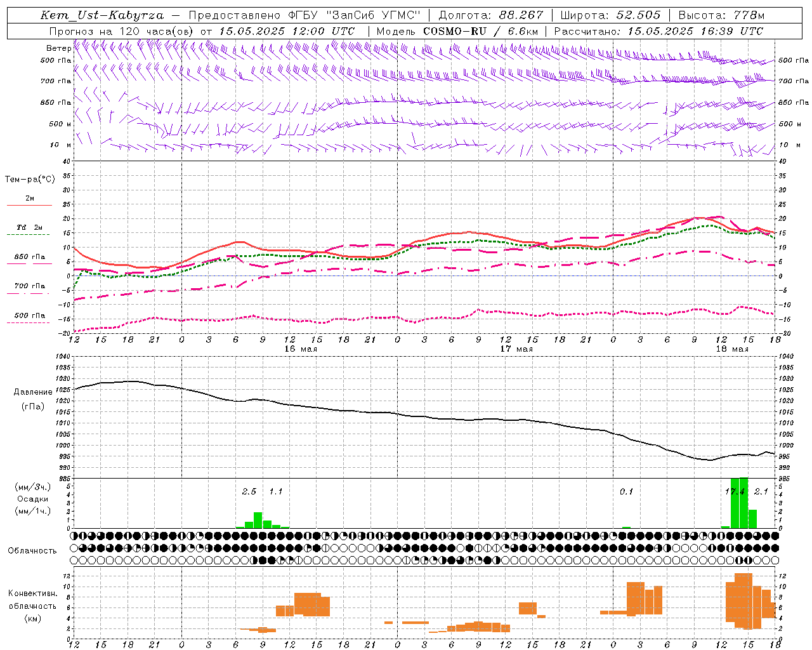
Task: Click the 2.5 precipitation total value
Action: (249, 491)
